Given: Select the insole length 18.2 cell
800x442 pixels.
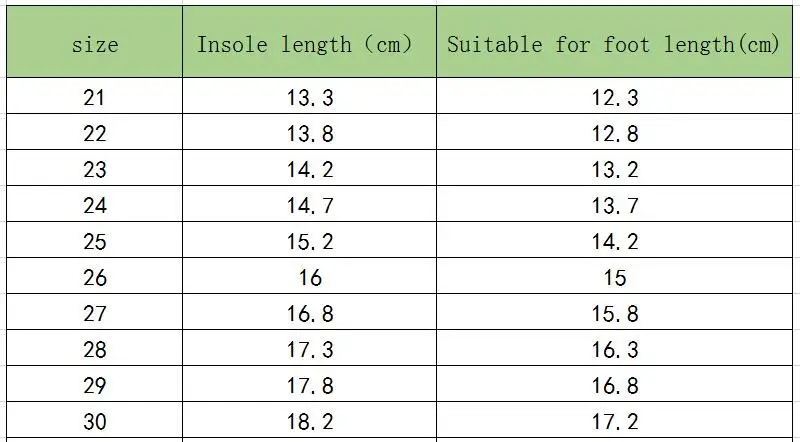Looking at the screenshot, I should pyautogui.click(x=309, y=421).
